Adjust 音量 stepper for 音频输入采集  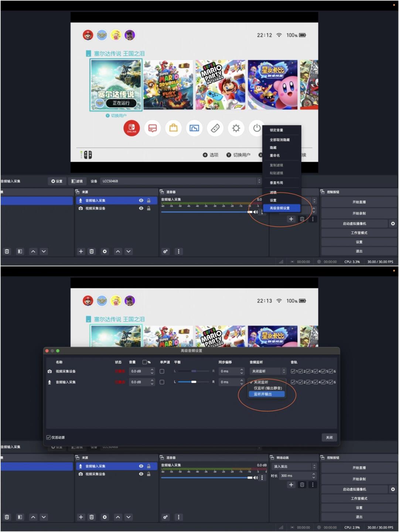tap(152, 382)
